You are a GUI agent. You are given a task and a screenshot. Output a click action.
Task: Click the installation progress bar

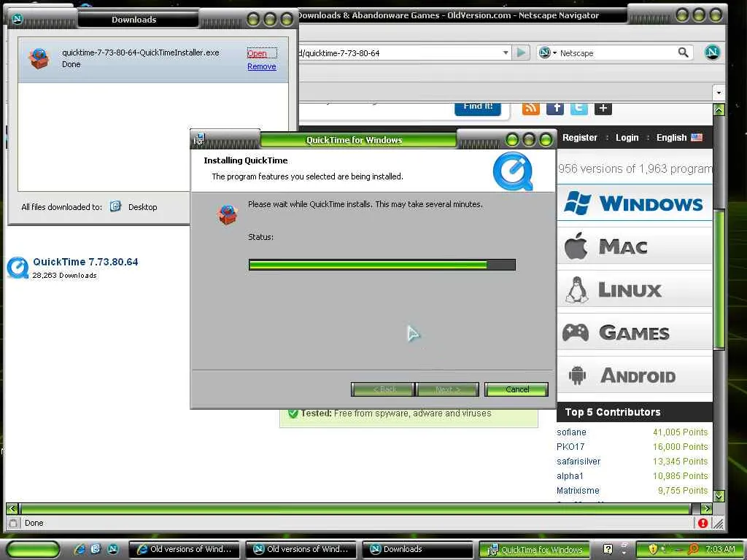click(382, 265)
